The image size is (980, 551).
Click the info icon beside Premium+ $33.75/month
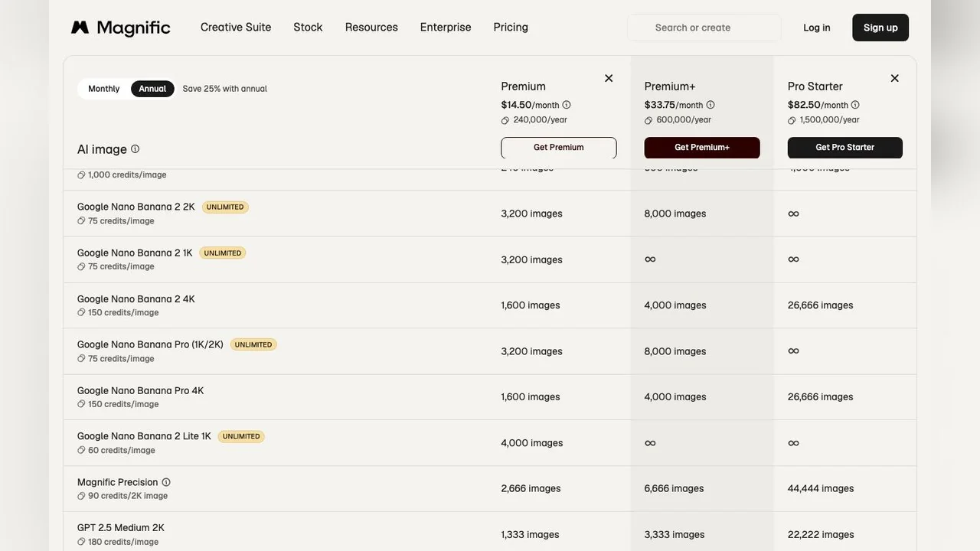pyautogui.click(x=710, y=105)
